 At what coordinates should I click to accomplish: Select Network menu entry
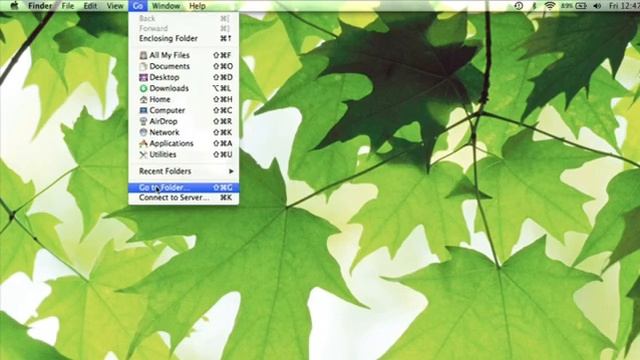point(184,132)
